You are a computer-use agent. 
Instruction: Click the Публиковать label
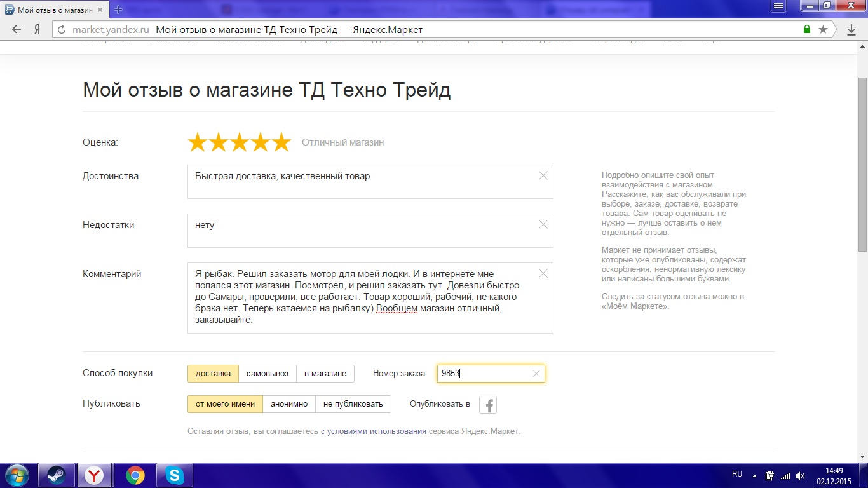click(111, 404)
